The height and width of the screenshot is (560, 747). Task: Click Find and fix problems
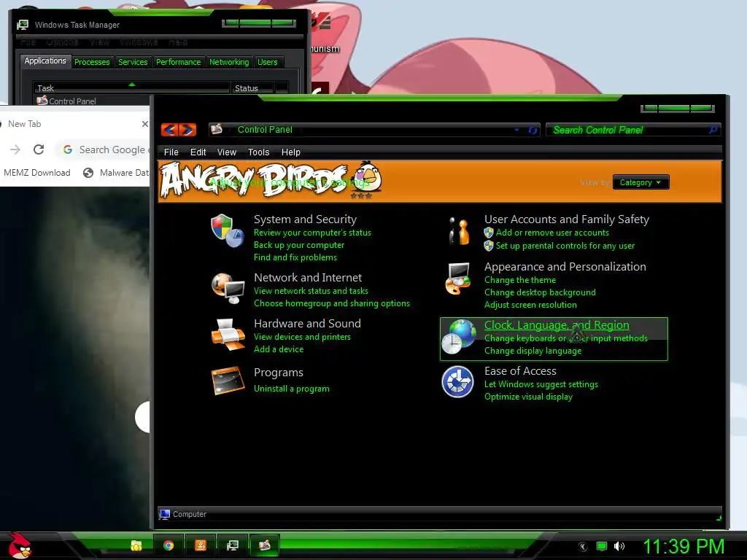[295, 257]
